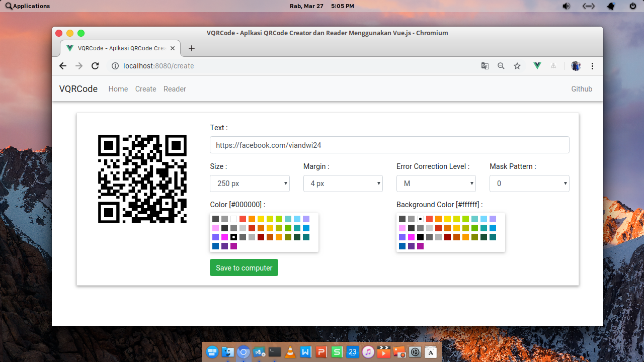Open the screenshot app in dock
Screen dimensions: 644x362
tap(399, 352)
